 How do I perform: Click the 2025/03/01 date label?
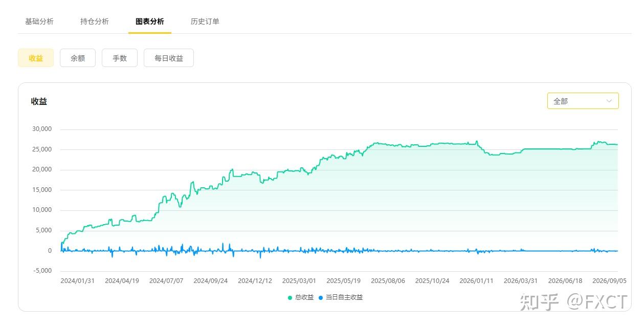tap(299, 281)
